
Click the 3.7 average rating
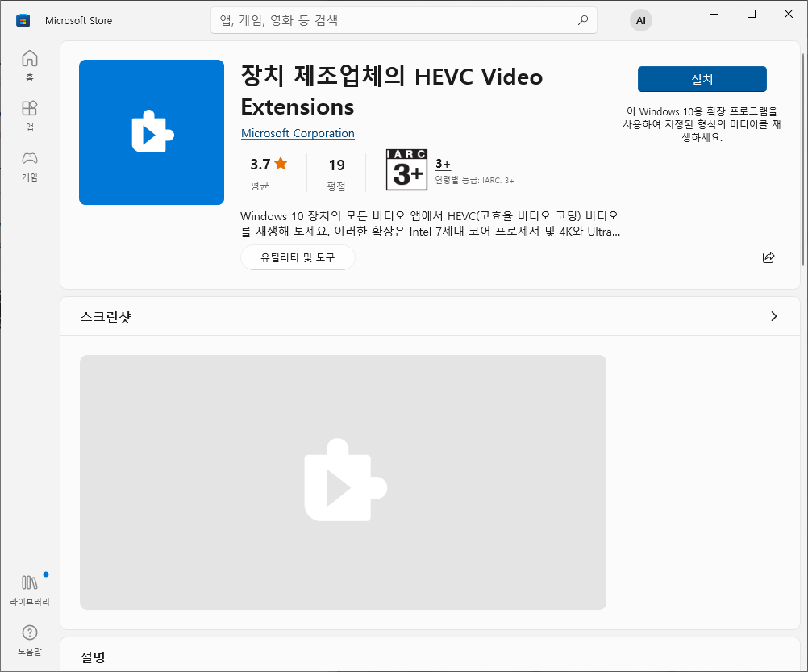260,165
